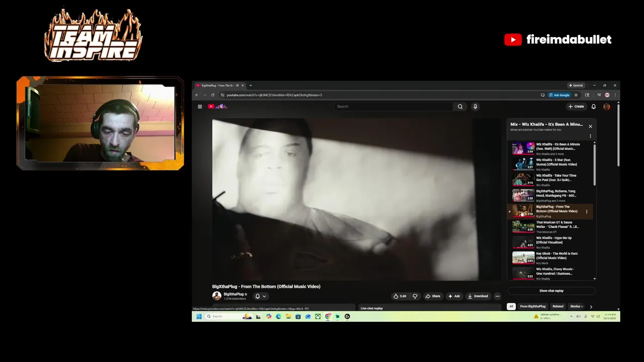Show hidden tray icons chevron

coord(571,316)
